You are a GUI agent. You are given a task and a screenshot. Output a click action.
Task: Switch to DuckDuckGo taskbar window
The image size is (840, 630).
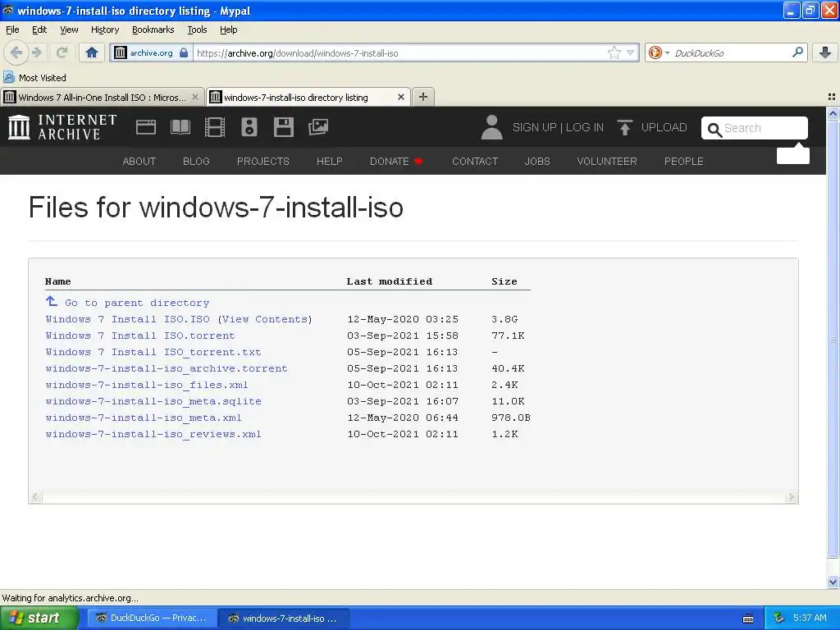pyautogui.click(x=152, y=619)
